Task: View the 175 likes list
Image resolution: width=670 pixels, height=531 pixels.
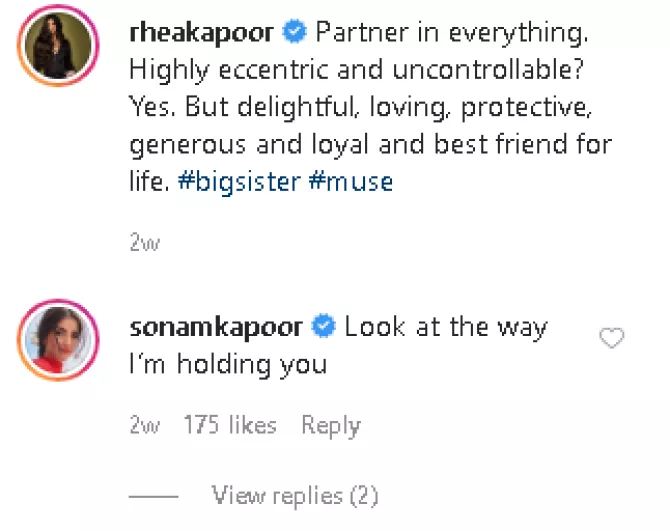Action: [229, 426]
